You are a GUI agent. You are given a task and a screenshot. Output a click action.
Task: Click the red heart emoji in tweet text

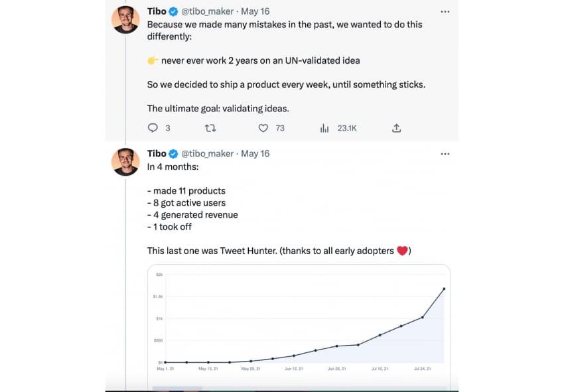[402, 251]
